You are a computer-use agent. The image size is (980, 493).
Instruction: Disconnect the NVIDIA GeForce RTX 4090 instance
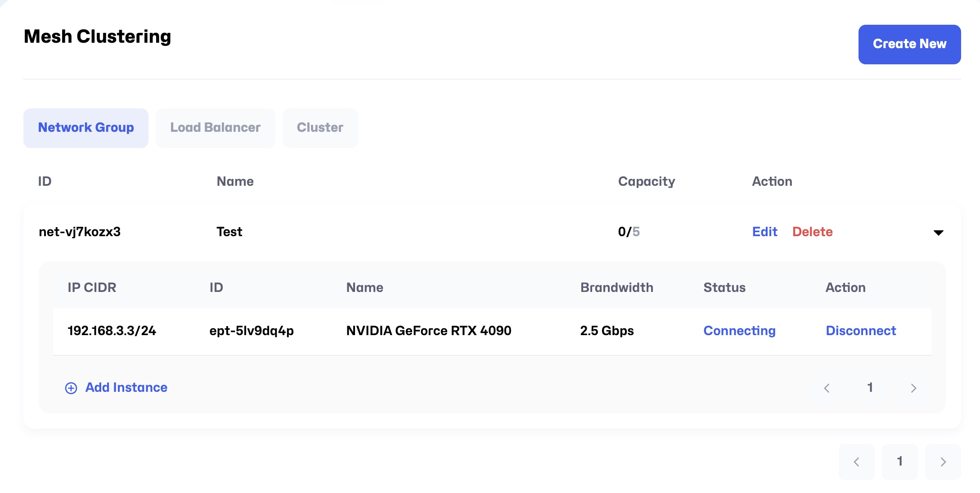860,331
